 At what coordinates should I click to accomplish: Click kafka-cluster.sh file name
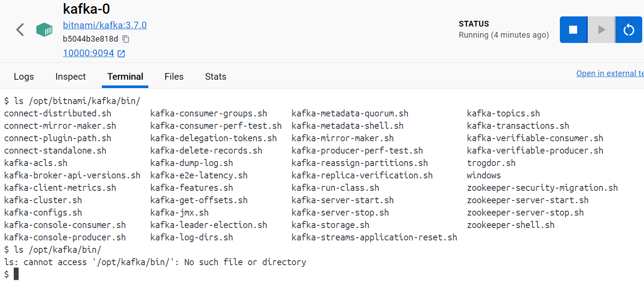43,200
